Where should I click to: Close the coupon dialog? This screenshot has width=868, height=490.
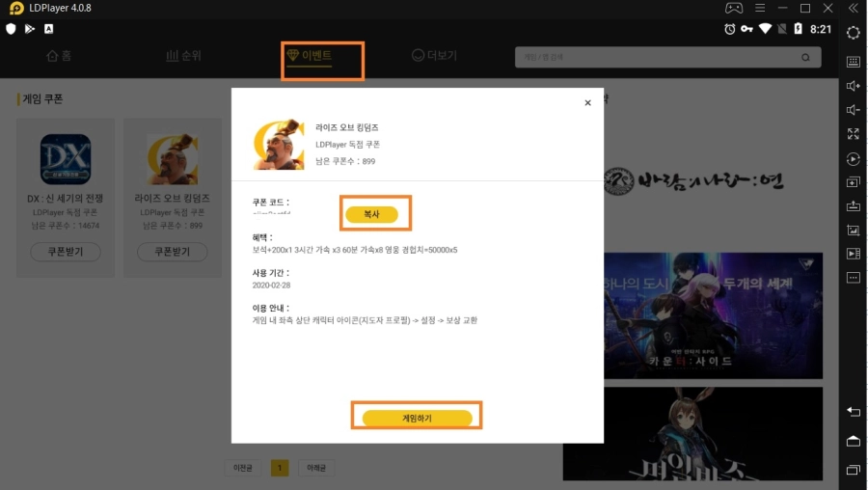click(x=588, y=103)
